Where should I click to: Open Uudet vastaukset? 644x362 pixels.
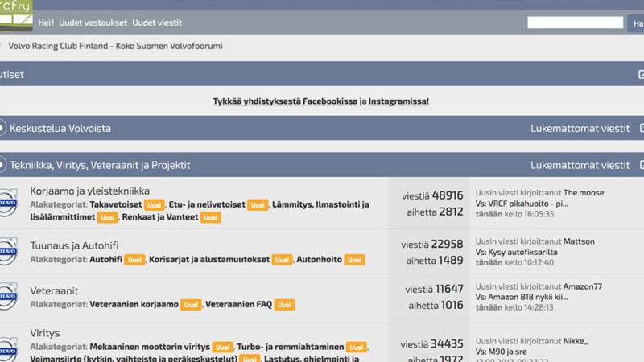coord(93,23)
